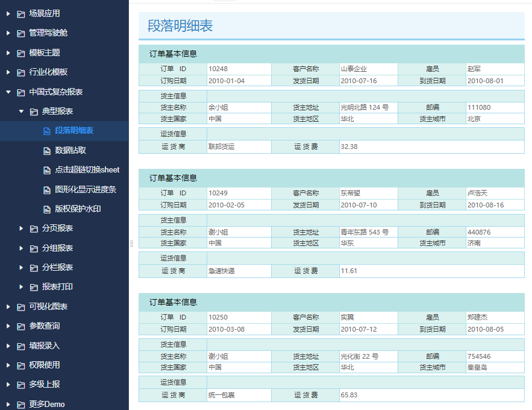Select the 更多Demo folder label

[47, 404]
